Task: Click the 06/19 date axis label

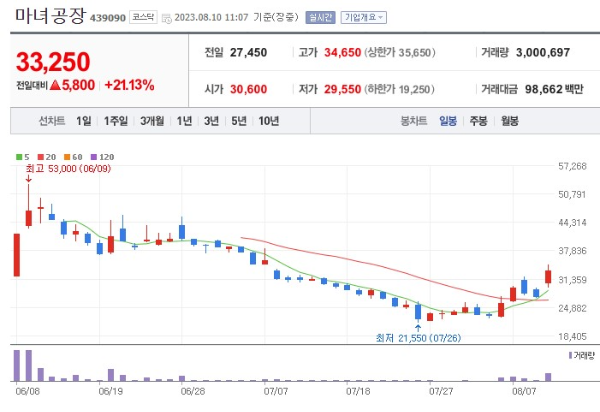Action: click(x=110, y=391)
